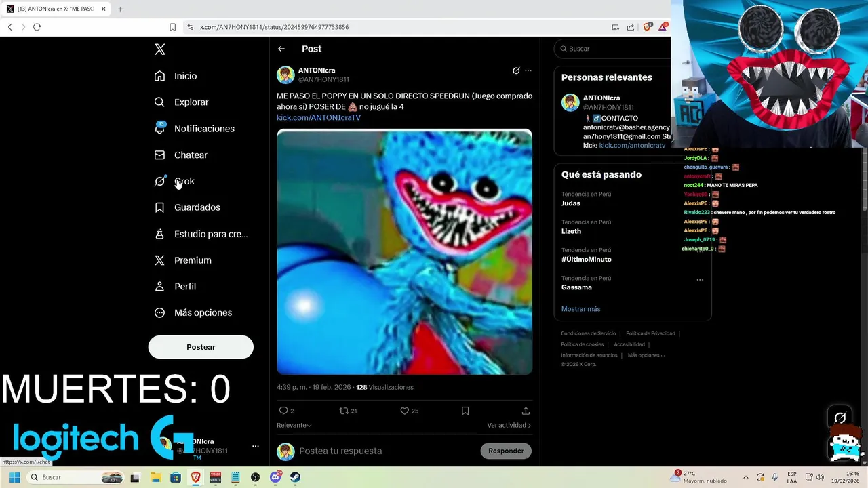The image size is (868, 488).
Task: Open the Gassama trending topic
Action: (x=576, y=287)
